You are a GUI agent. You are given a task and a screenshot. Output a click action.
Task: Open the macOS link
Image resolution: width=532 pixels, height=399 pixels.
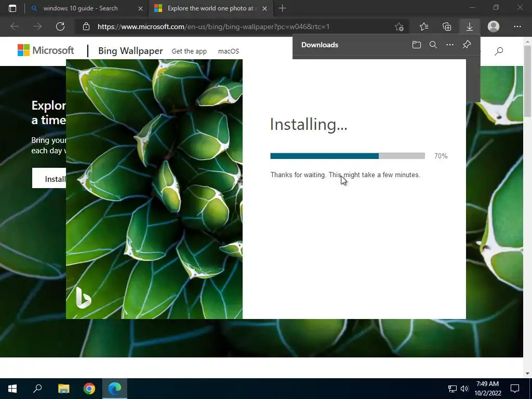pyautogui.click(x=229, y=51)
